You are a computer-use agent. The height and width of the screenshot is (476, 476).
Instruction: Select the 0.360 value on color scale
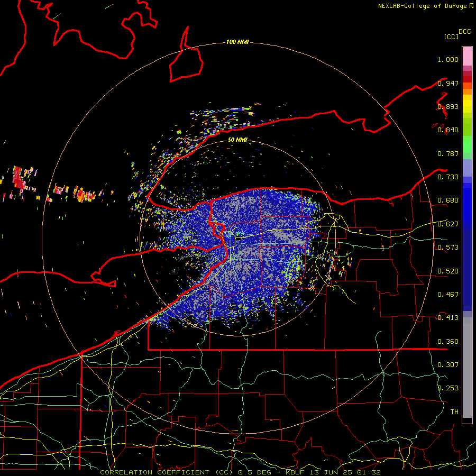click(x=448, y=342)
